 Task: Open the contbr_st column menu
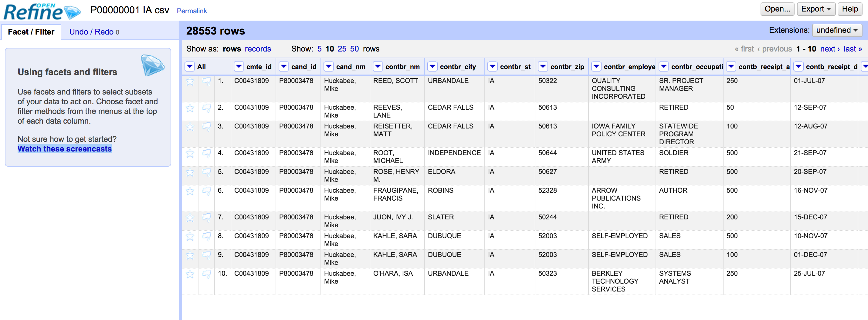tap(493, 67)
